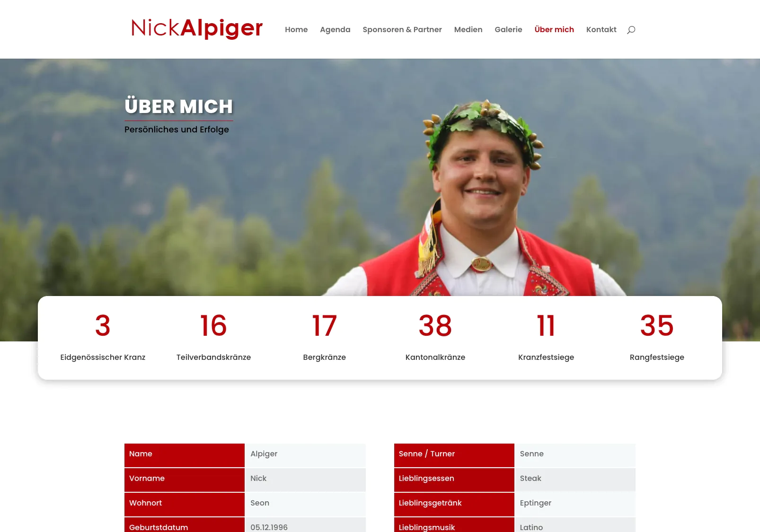Screen dimensions: 760x532
Task: Navigate to the Kontakt page
Action: pyautogui.click(x=601, y=29)
